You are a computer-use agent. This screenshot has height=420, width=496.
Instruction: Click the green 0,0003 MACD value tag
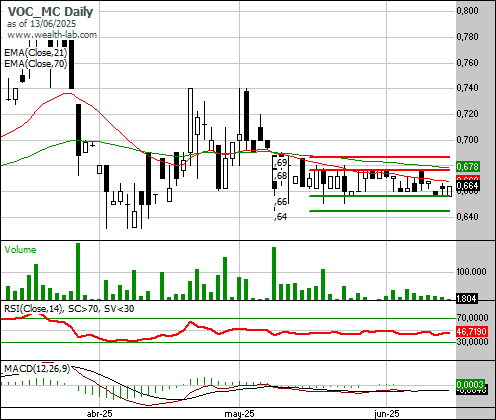pos(470,385)
